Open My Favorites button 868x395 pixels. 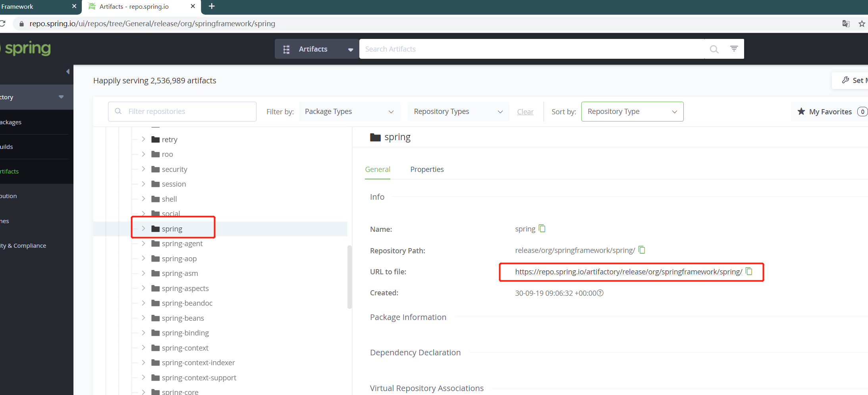click(x=830, y=112)
